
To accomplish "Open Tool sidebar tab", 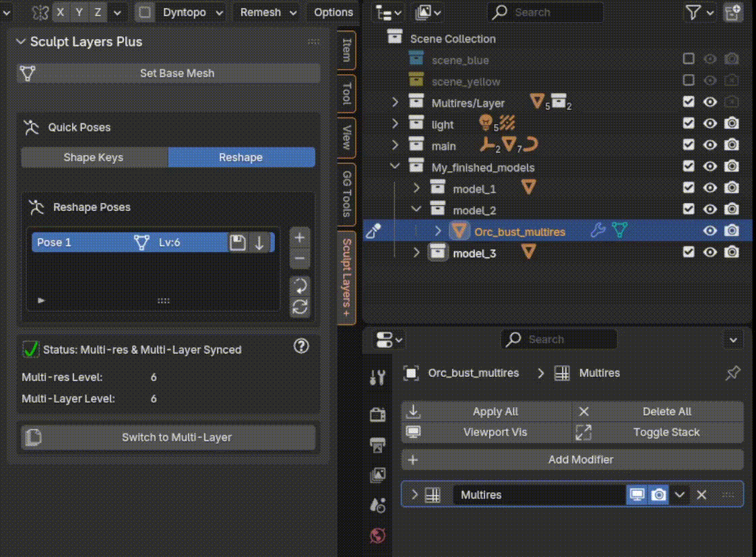I will click(x=346, y=93).
